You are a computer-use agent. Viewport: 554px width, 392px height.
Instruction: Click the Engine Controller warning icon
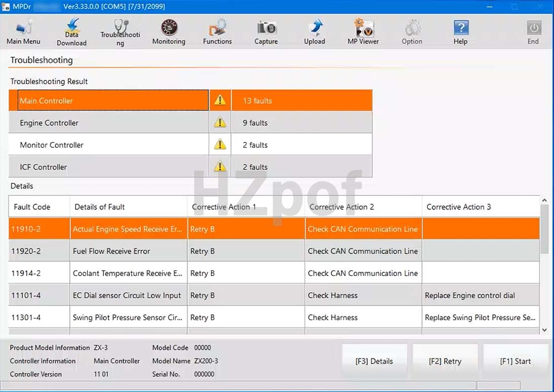click(219, 122)
